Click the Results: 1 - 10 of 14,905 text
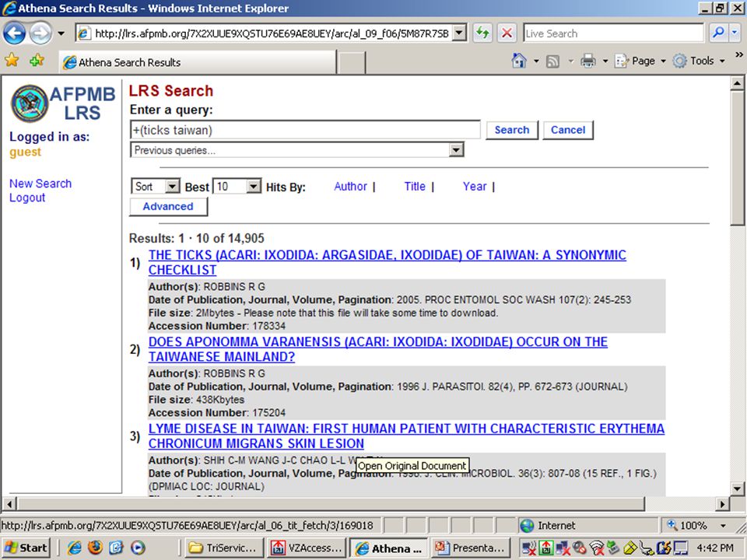The image size is (747, 560). click(196, 238)
